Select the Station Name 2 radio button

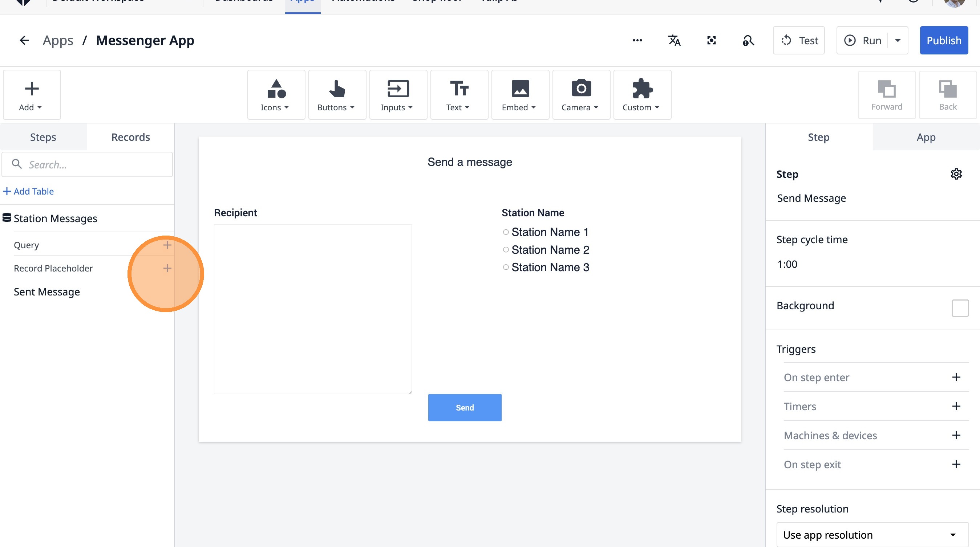pyautogui.click(x=506, y=250)
